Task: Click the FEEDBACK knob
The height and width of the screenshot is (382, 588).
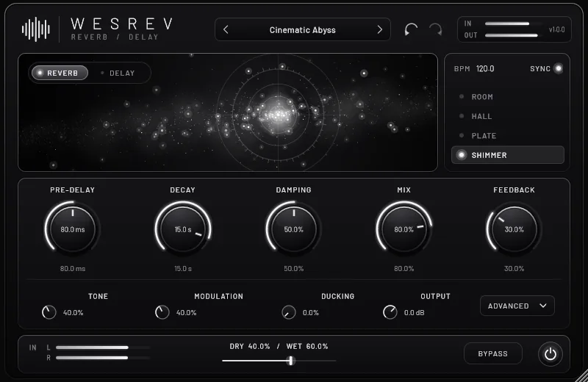Action: [x=514, y=228]
